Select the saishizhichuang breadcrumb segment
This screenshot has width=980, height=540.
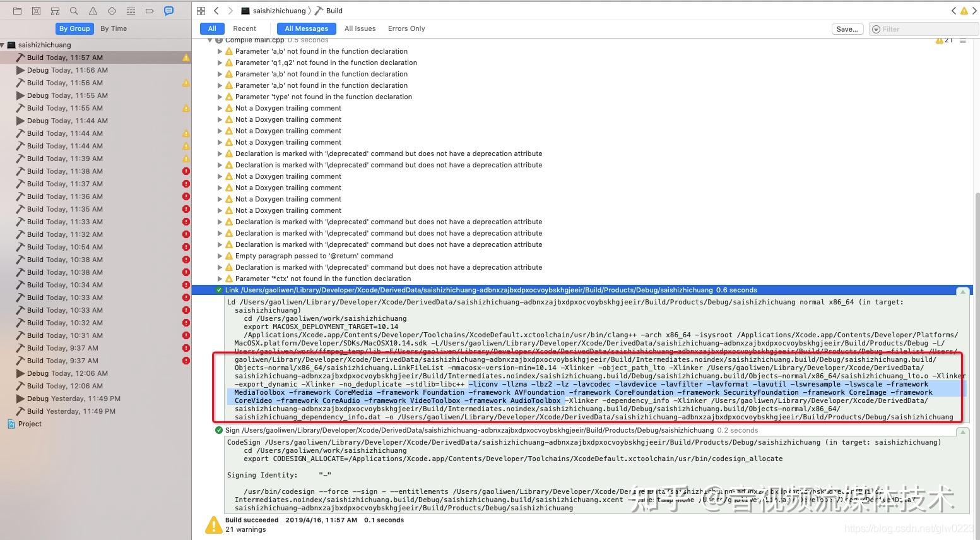273,11
